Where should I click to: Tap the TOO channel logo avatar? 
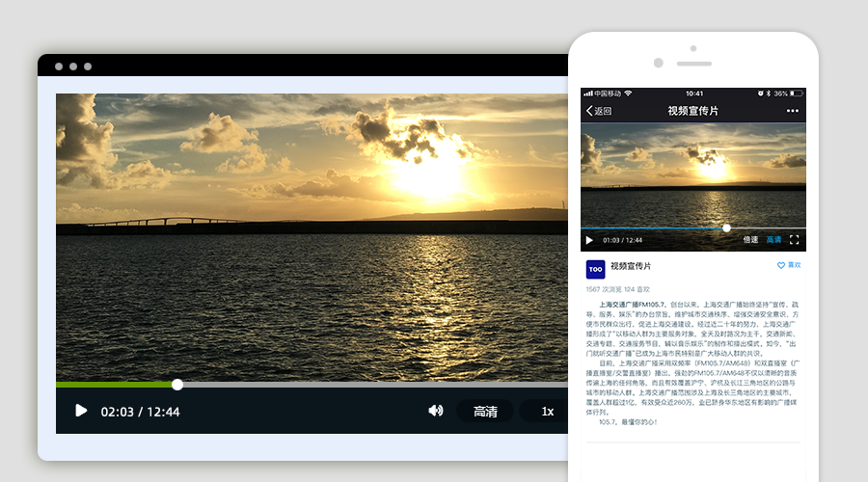595,269
